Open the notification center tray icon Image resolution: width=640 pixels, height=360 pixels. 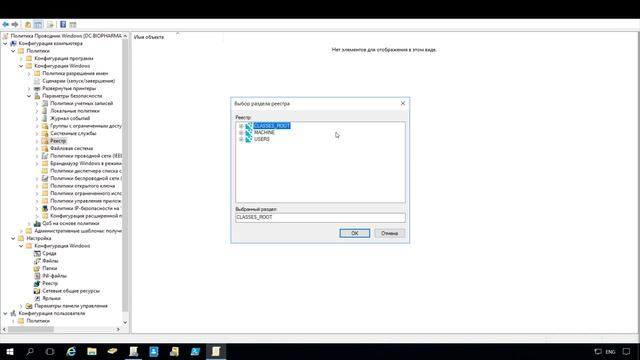[627, 351]
